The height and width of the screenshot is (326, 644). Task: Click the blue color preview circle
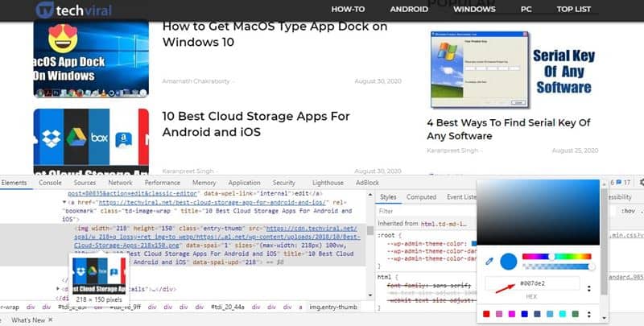tap(509, 262)
